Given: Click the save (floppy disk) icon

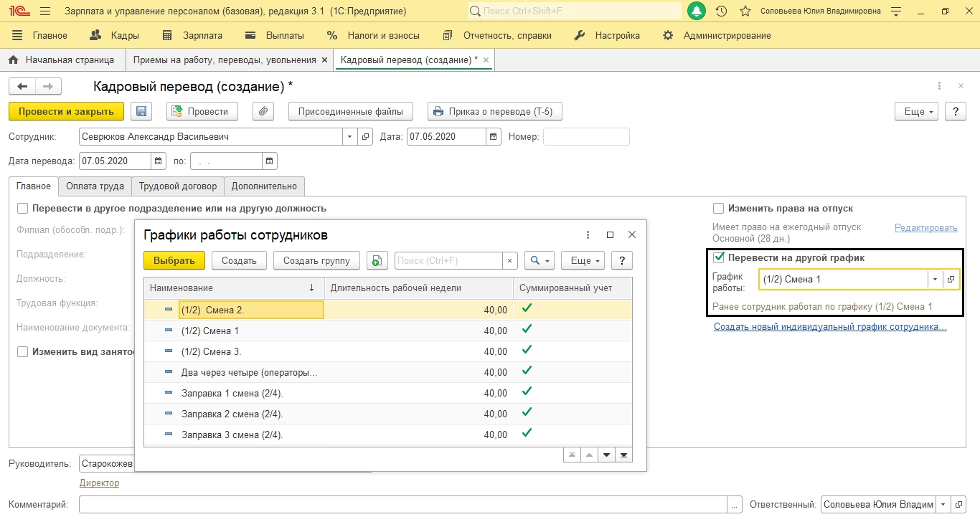Looking at the screenshot, I should pyautogui.click(x=141, y=111).
